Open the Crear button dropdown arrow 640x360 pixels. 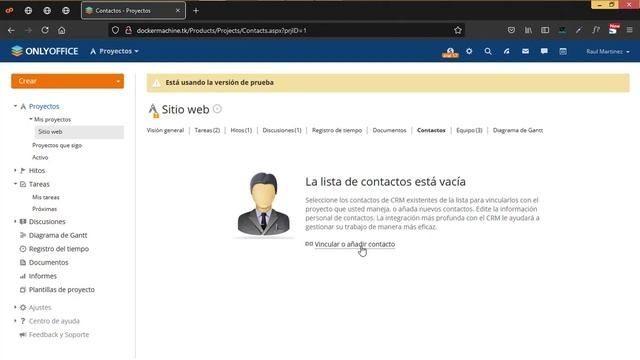point(118,81)
